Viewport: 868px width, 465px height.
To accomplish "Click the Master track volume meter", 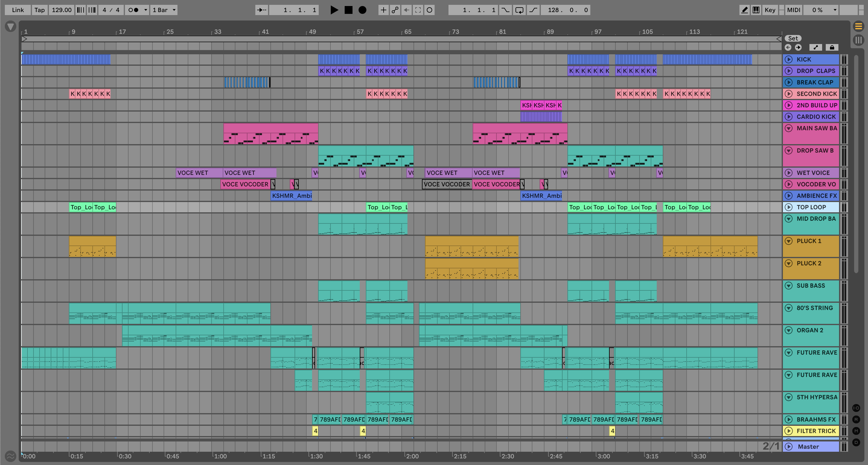I will click(844, 447).
